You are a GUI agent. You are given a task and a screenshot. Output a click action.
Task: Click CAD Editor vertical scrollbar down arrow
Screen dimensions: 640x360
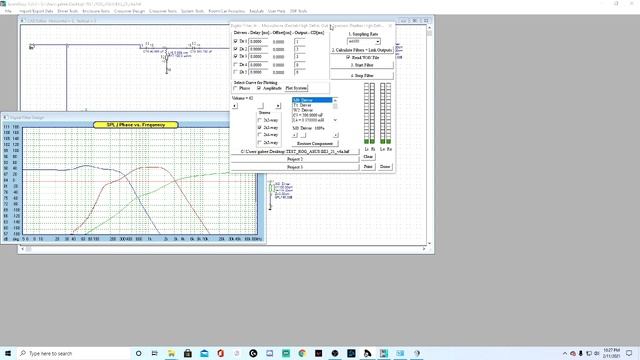click(x=429, y=243)
